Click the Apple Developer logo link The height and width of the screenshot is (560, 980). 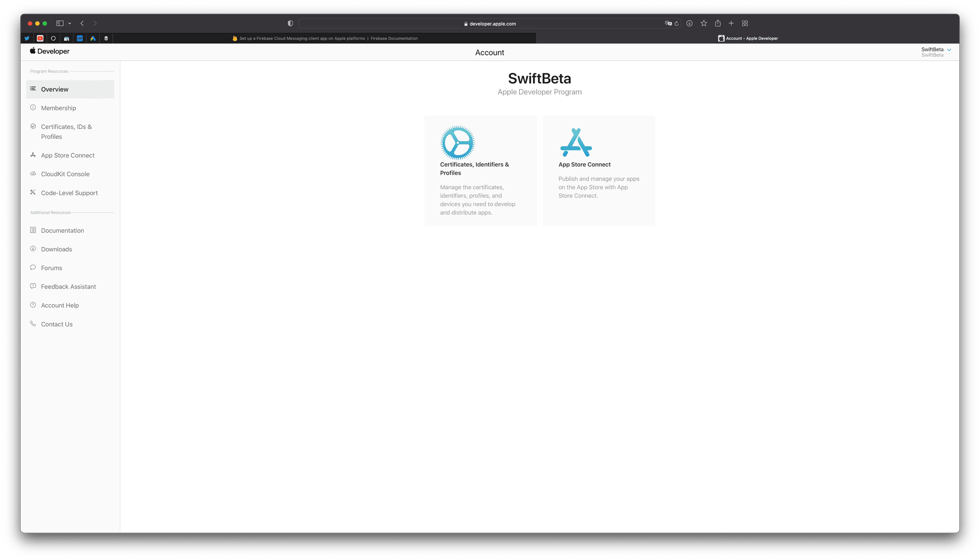click(49, 51)
